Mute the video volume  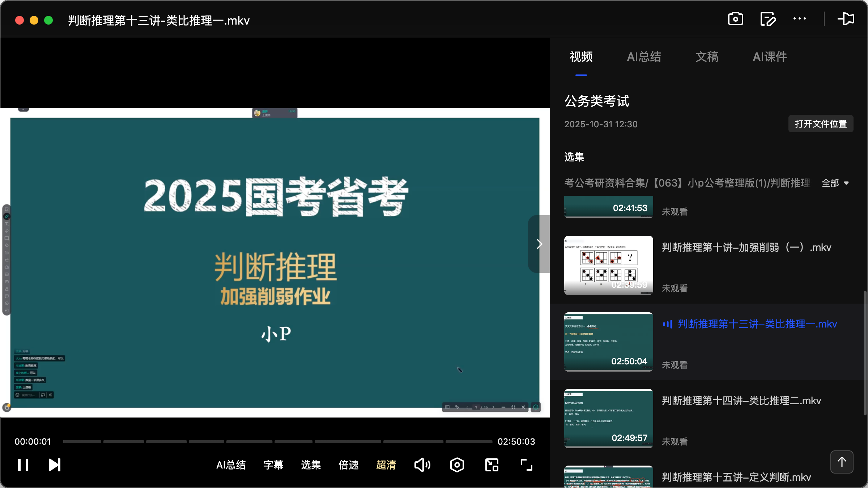point(422,465)
